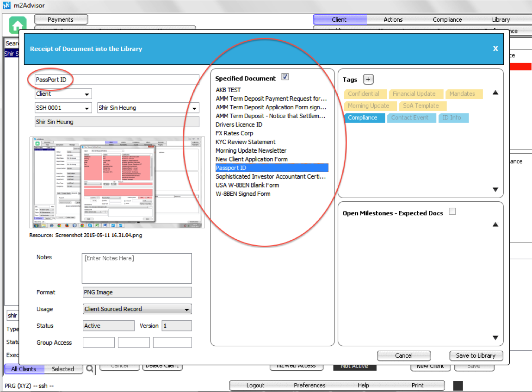Open the Usage Client Sourced Record dropdown
Screen dimensions: 532x392
(x=137, y=309)
